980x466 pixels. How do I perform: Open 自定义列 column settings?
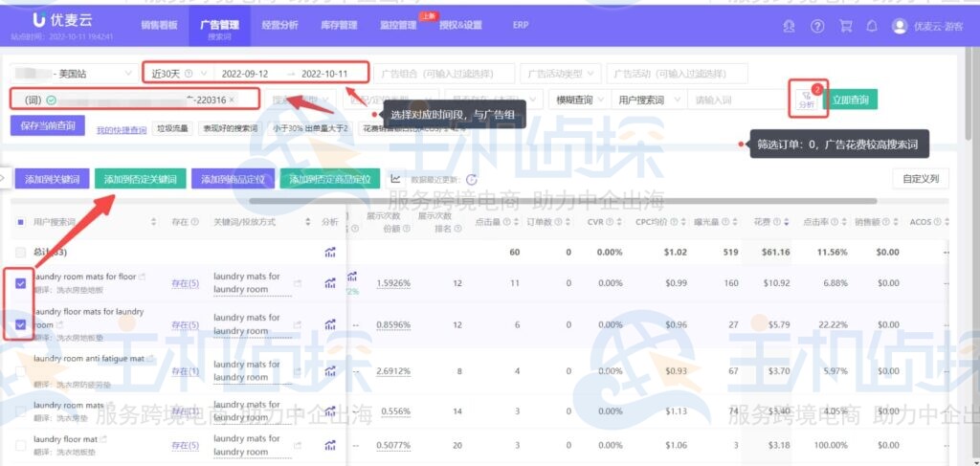921,179
